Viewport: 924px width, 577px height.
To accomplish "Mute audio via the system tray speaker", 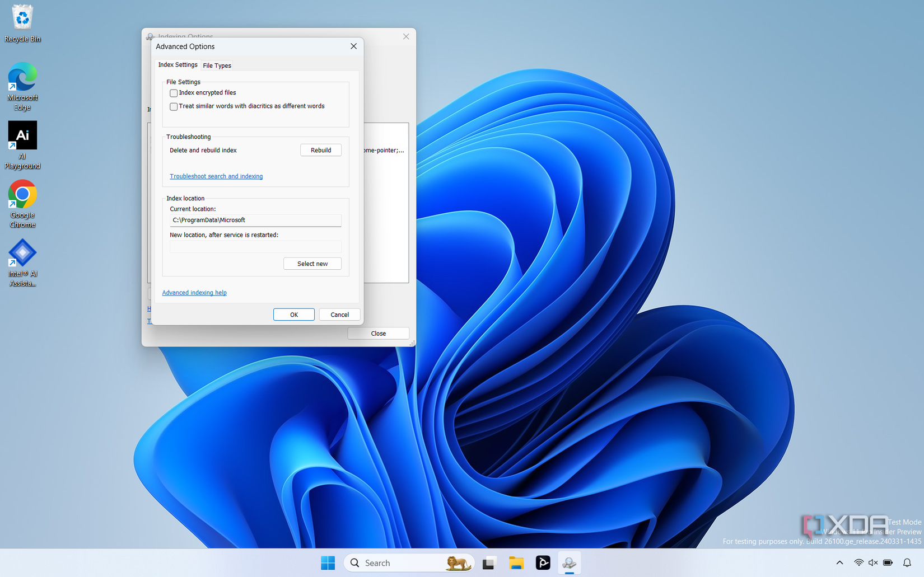I will 874,562.
